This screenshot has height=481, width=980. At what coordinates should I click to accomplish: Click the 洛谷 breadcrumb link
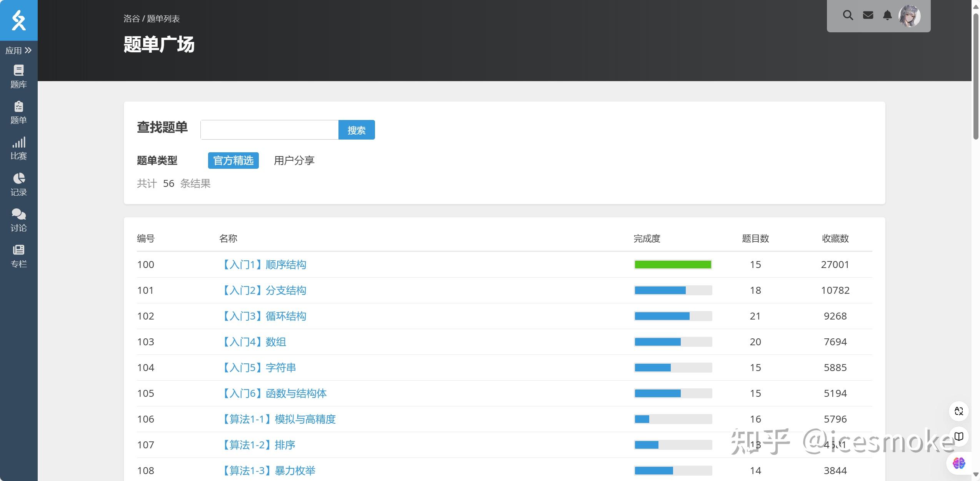131,19
